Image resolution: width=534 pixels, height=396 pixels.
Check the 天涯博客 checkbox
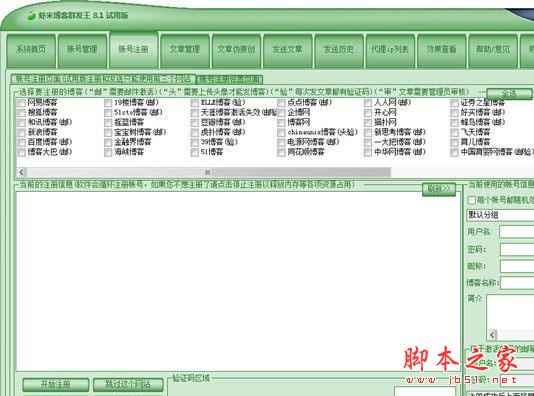tap(195, 113)
